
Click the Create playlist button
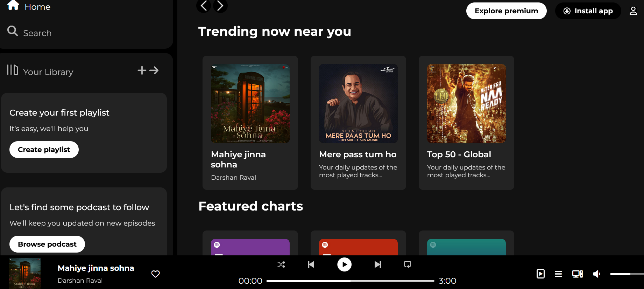(x=44, y=150)
